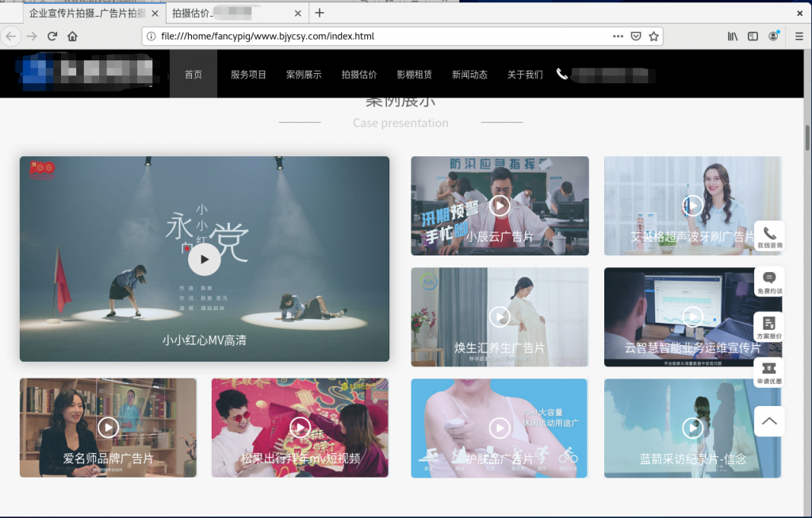Open the Firefox account icon

pos(774,36)
